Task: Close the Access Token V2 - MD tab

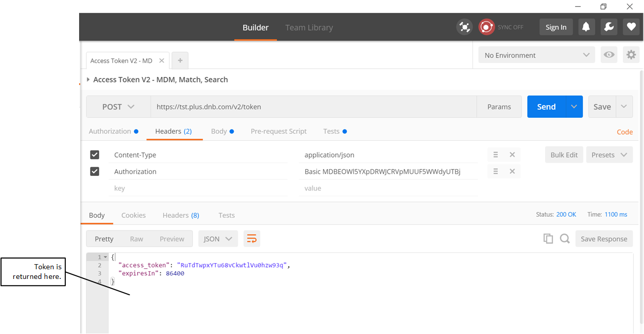Action: (162, 61)
